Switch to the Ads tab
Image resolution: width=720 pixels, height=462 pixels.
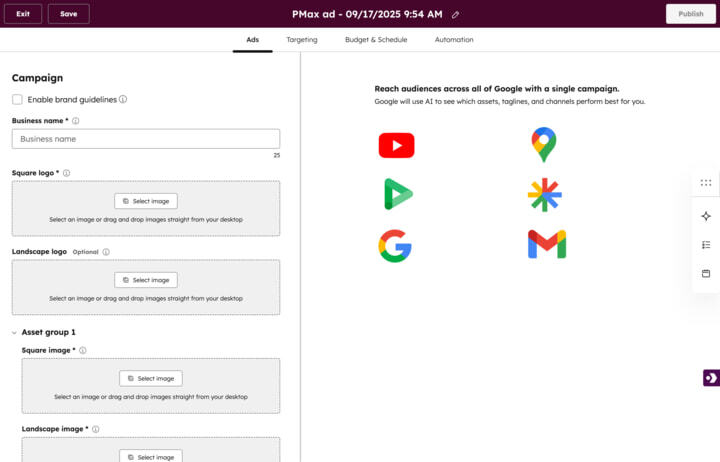point(253,40)
